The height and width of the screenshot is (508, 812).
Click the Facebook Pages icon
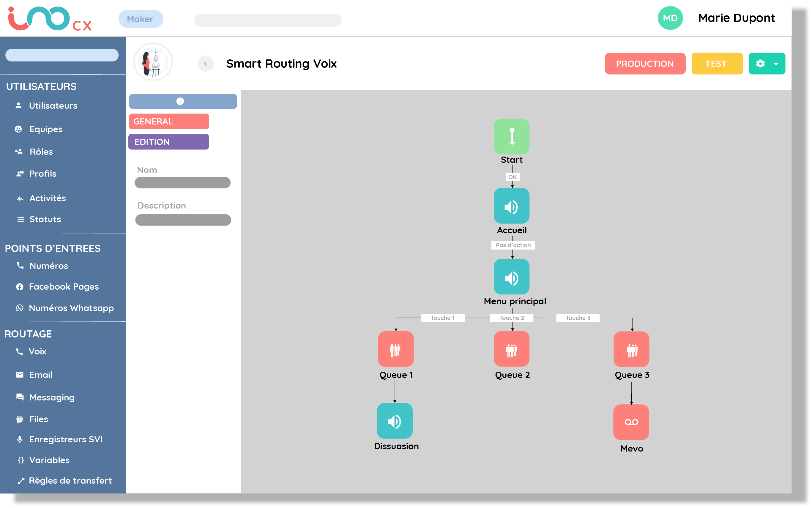pyautogui.click(x=20, y=287)
